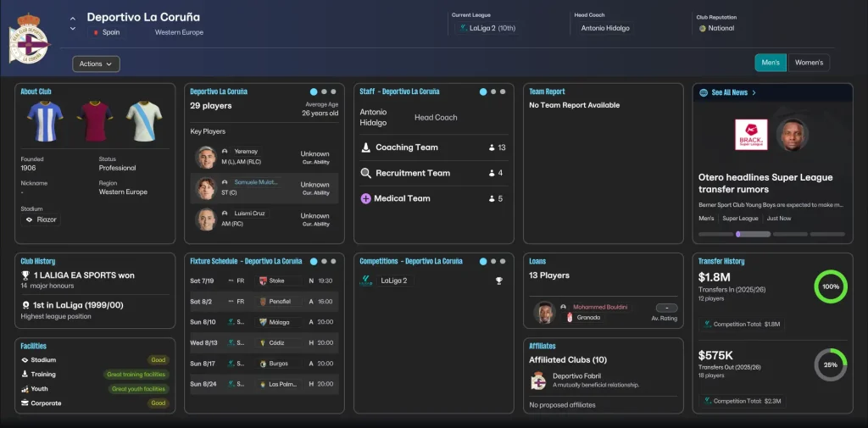This screenshot has height=428, width=868.
Task: Click the LaLiga 2 logo in Current League
Action: 463,28
